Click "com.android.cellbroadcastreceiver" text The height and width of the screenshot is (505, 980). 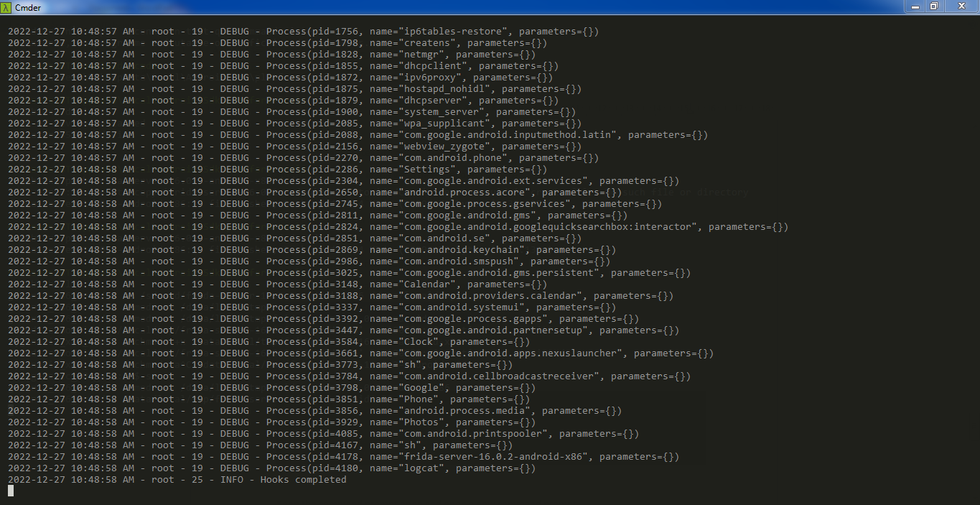coord(499,376)
